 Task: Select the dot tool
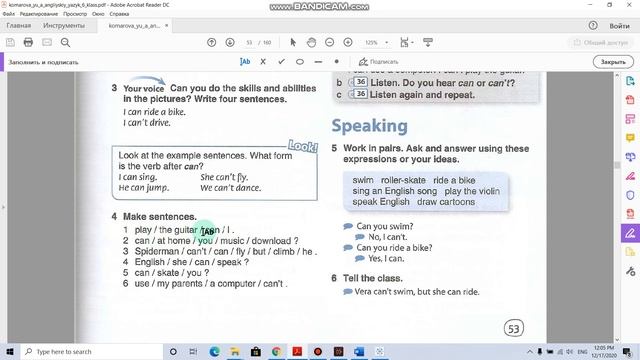336,62
